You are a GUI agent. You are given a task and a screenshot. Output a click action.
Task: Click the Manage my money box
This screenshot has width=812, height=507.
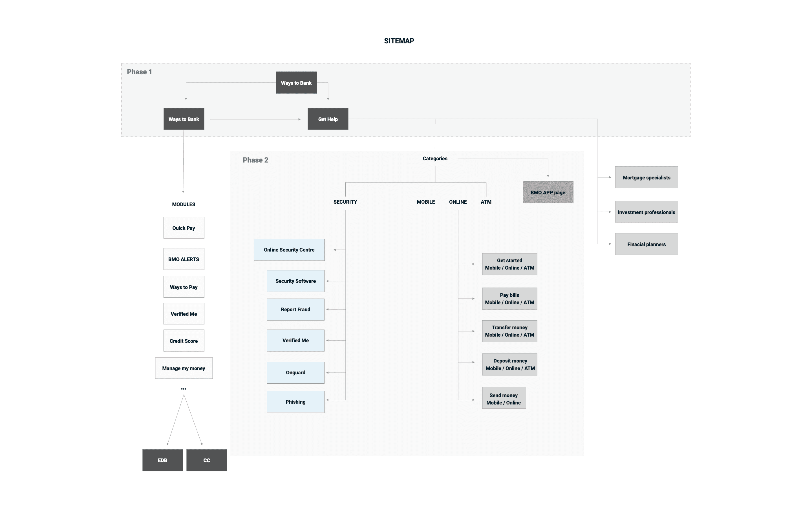click(x=184, y=368)
